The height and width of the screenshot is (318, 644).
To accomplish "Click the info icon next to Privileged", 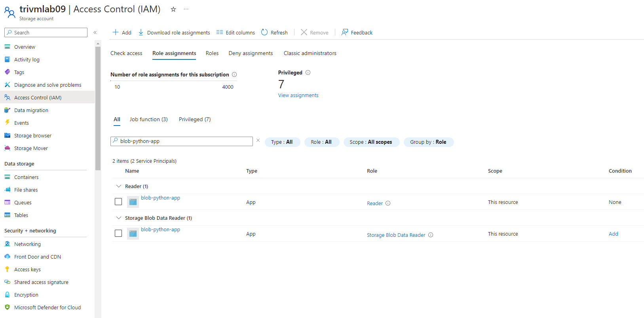I will (308, 72).
